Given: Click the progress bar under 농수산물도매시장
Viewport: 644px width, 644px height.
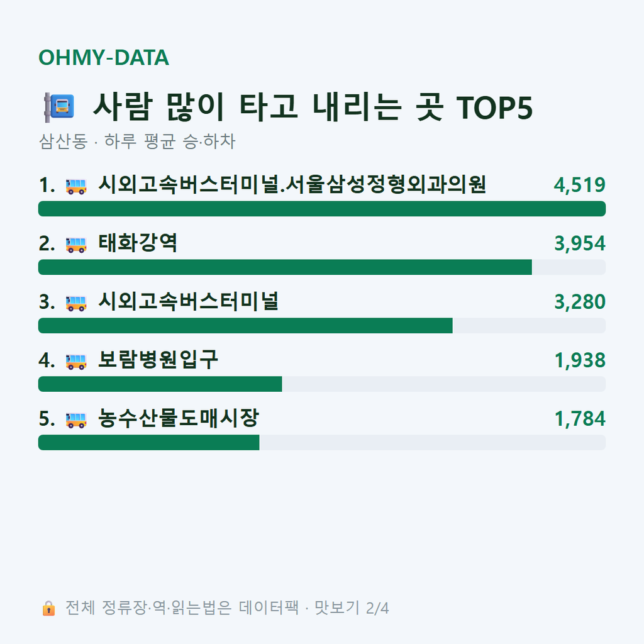Looking at the screenshot, I should click(322, 442).
